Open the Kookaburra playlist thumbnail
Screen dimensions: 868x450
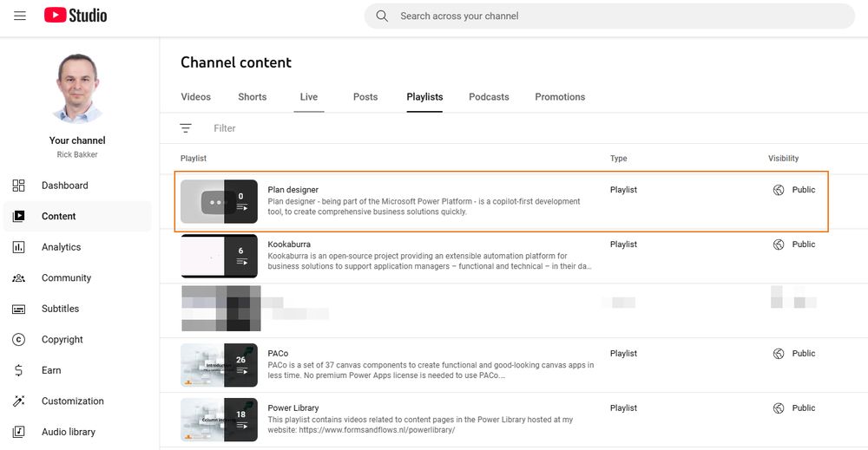(220, 256)
